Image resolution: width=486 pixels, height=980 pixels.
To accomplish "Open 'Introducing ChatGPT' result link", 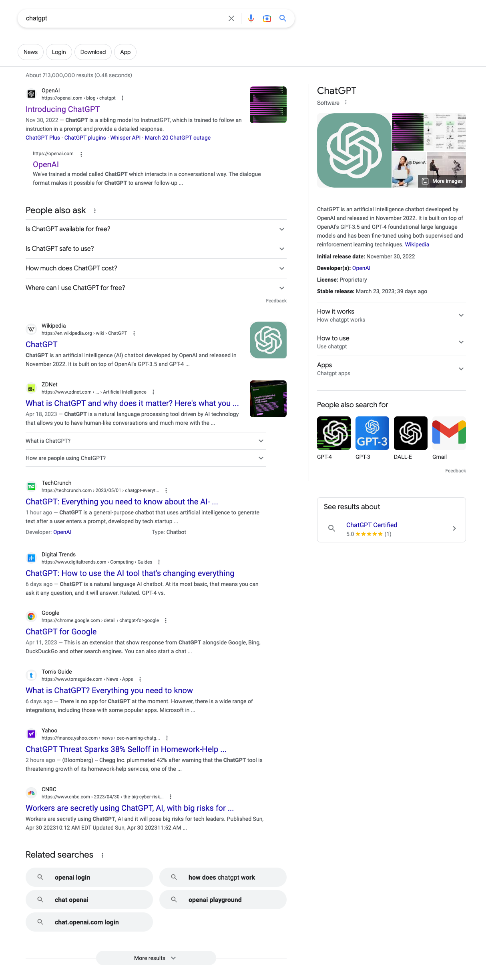I will pyautogui.click(x=62, y=109).
